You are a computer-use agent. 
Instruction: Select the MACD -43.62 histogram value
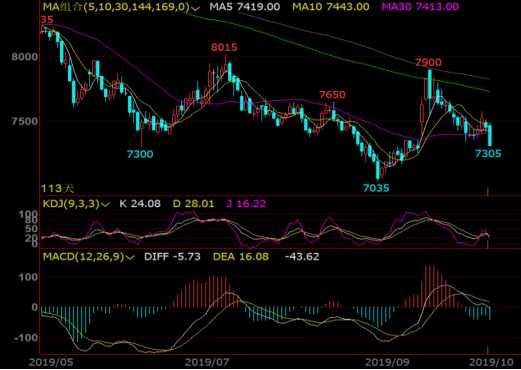point(302,256)
